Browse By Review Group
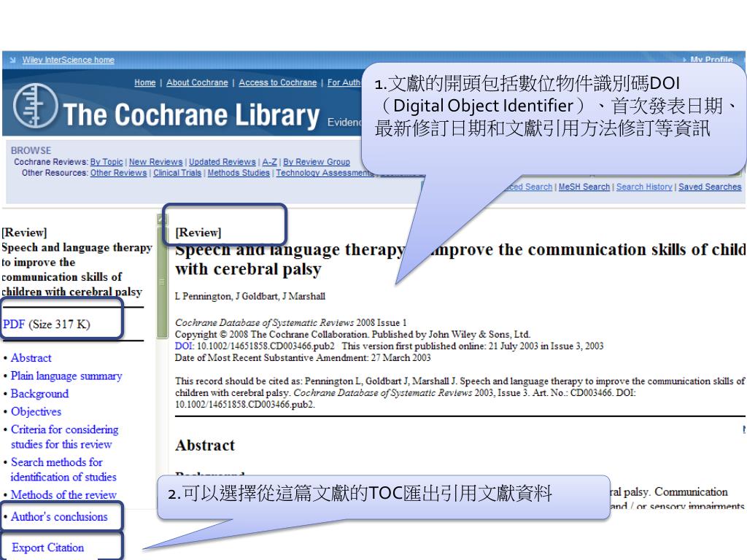This screenshot has width=747, height=560. (317, 162)
